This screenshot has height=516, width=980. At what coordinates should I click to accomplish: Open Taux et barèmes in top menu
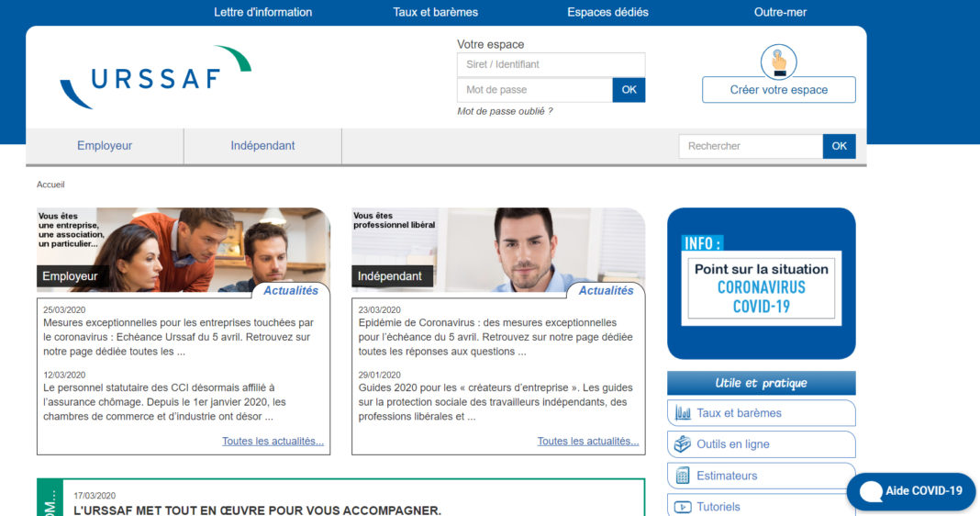(x=436, y=12)
